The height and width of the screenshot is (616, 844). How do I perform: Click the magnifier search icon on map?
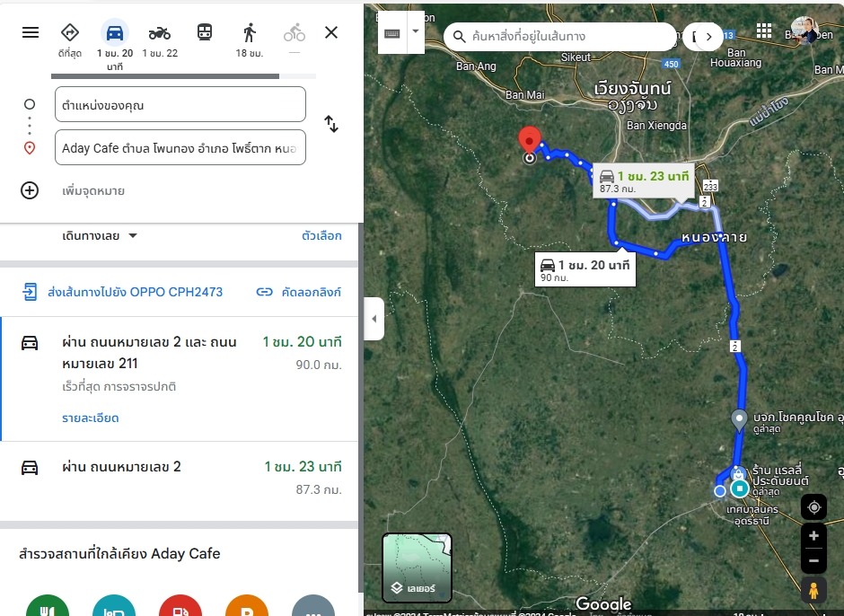[459, 37]
